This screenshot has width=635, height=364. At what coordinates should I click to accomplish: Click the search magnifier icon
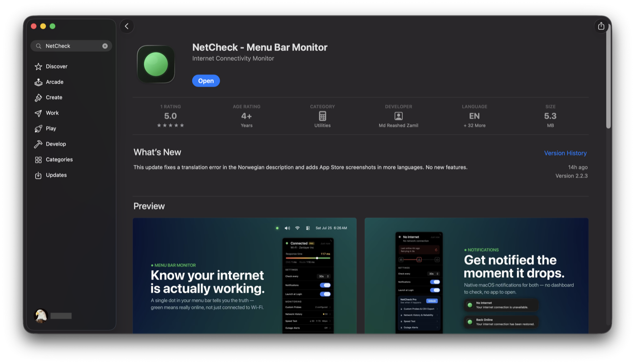click(x=39, y=46)
